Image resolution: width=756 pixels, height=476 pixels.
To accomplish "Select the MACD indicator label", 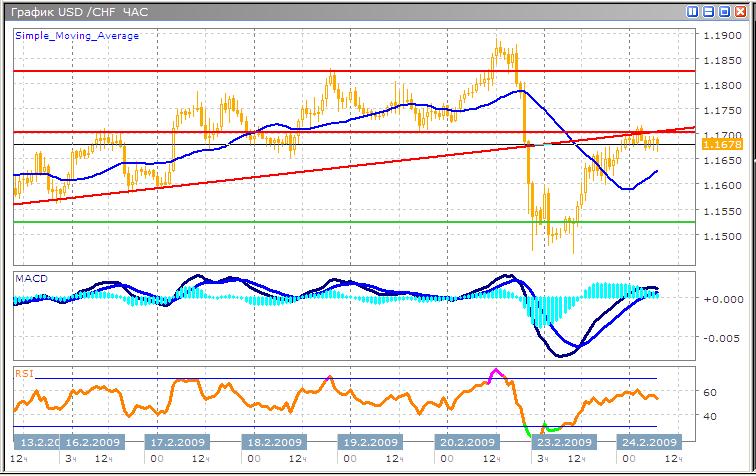I will pyautogui.click(x=31, y=278).
